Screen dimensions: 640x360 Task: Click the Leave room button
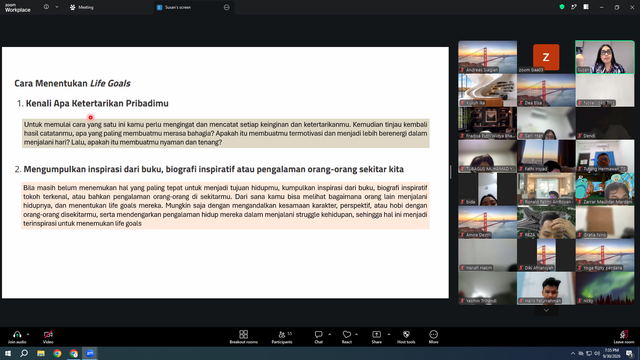(x=624, y=337)
